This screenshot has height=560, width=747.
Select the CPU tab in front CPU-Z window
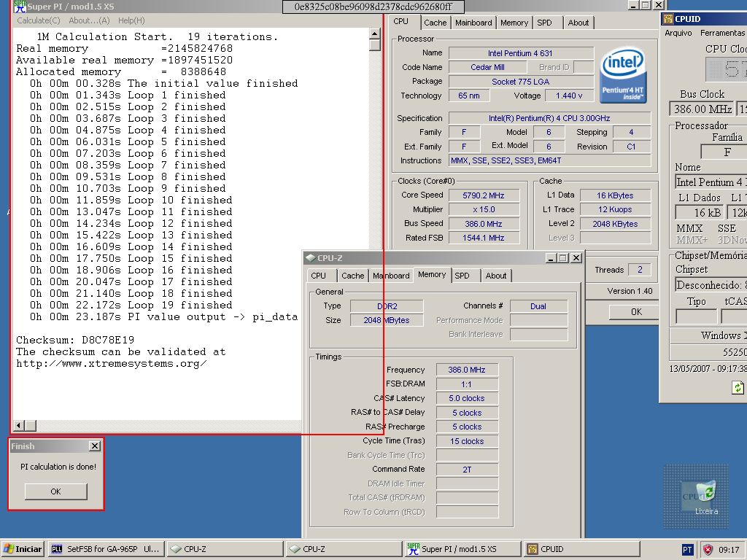319,275
